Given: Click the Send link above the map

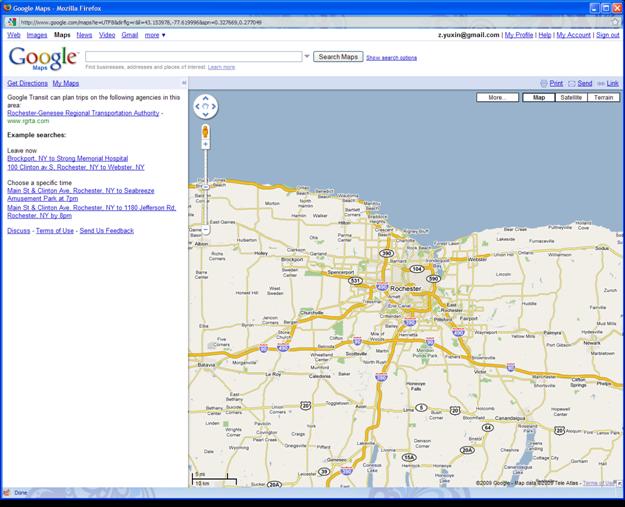Looking at the screenshot, I should click(584, 83).
